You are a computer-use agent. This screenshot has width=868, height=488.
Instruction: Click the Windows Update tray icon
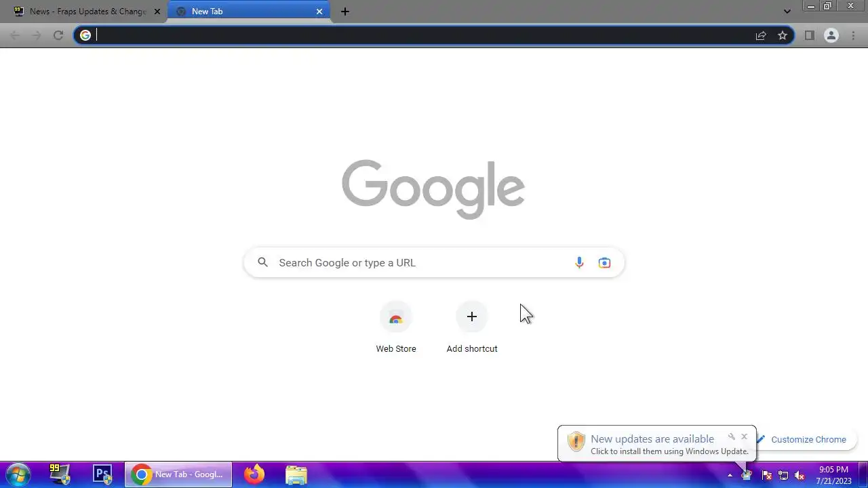pos(747,475)
